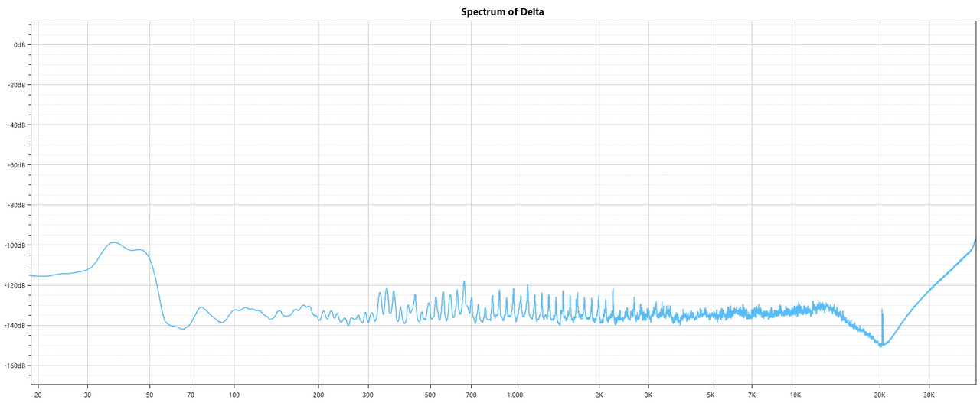Click the -40dB y-axis label
The image size is (980, 403).
point(15,125)
